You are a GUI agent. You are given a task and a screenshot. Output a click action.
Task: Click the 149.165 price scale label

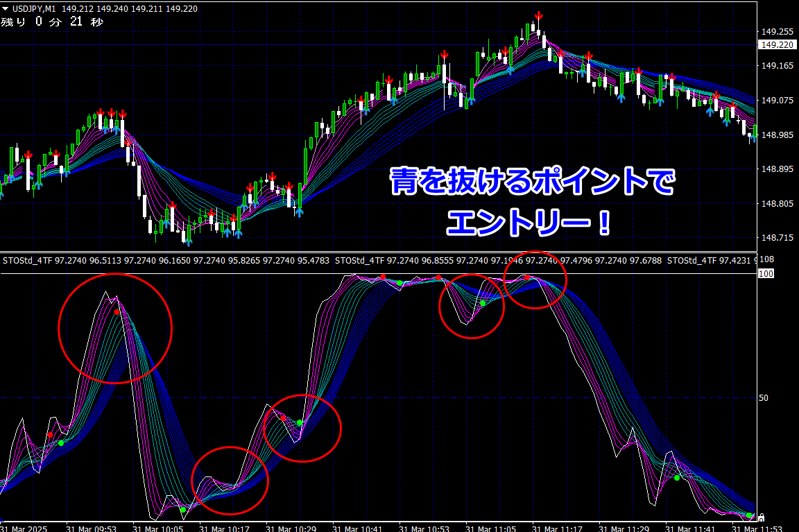pyautogui.click(x=777, y=66)
